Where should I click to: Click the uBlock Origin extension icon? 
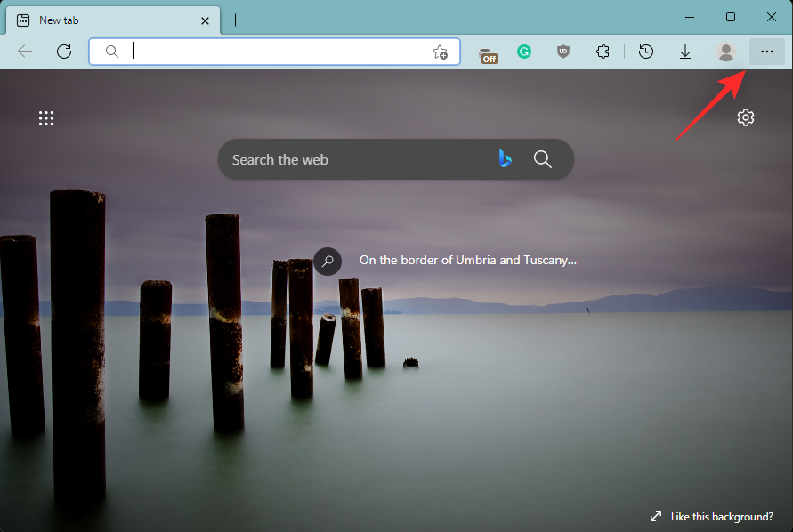[562, 52]
